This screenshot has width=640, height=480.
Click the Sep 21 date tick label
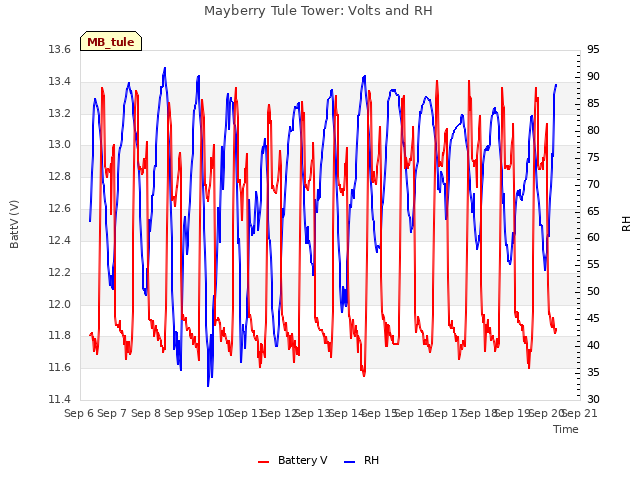[580, 413]
